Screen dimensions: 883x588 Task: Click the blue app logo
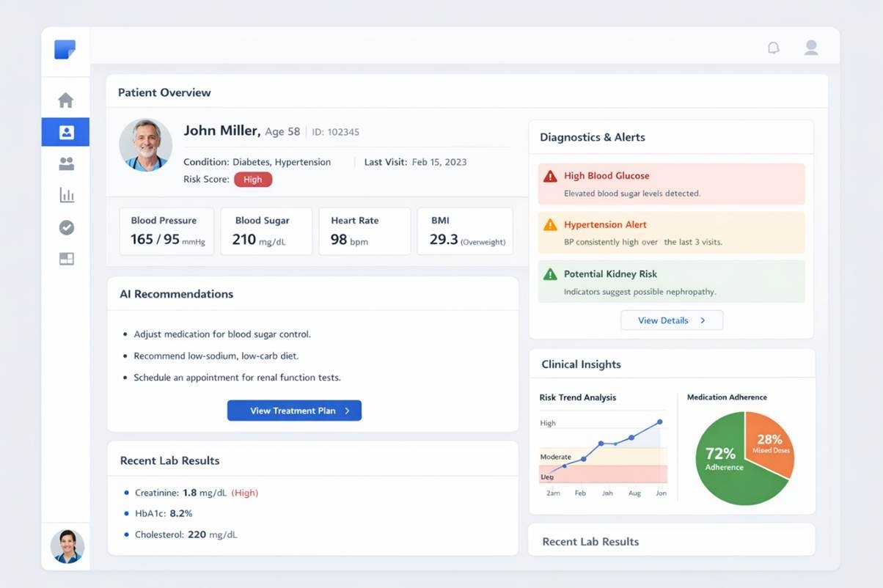tap(65, 50)
